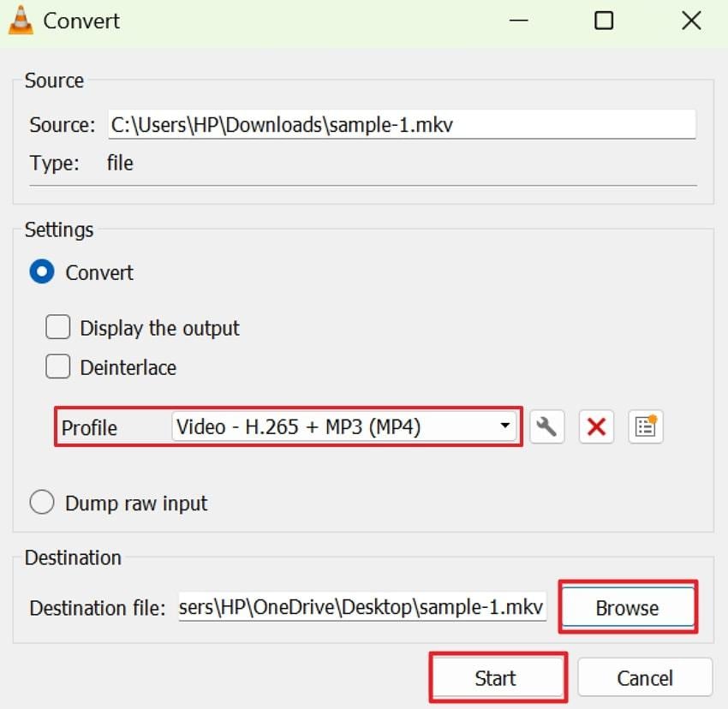
Task: Select the Video H.265 + MP3 profile combo box
Action: click(x=343, y=426)
